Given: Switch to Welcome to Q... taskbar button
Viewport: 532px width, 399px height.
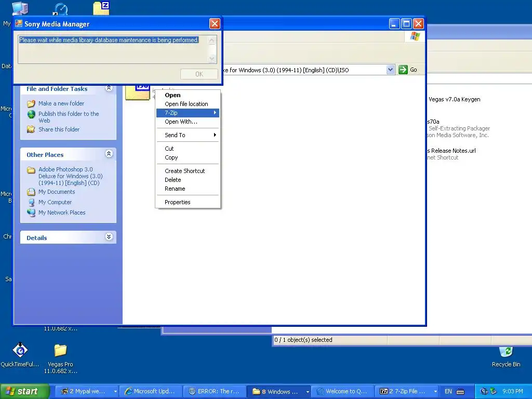Looking at the screenshot, I should point(343,391).
